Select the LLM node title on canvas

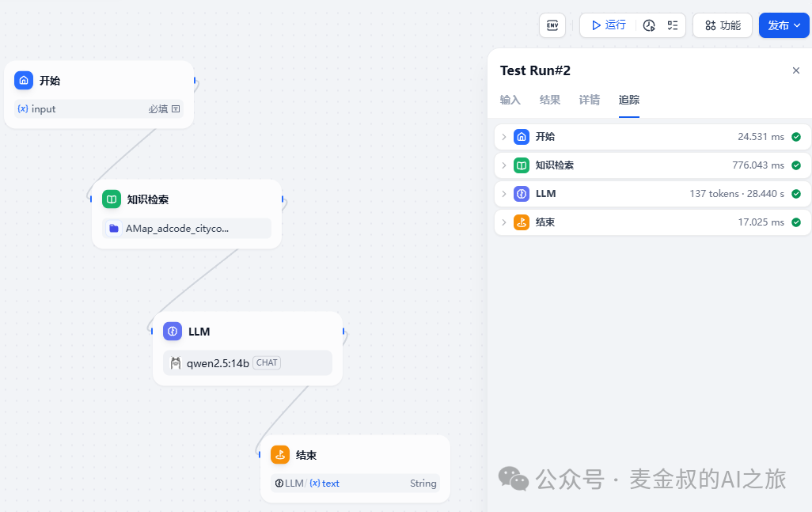click(199, 332)
